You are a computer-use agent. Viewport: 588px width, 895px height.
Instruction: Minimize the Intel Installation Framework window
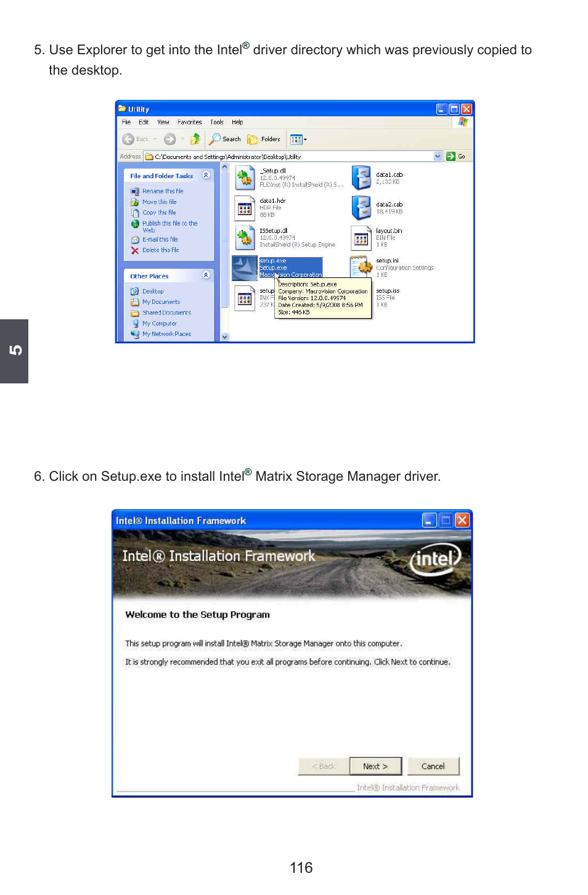coord(430,520)
